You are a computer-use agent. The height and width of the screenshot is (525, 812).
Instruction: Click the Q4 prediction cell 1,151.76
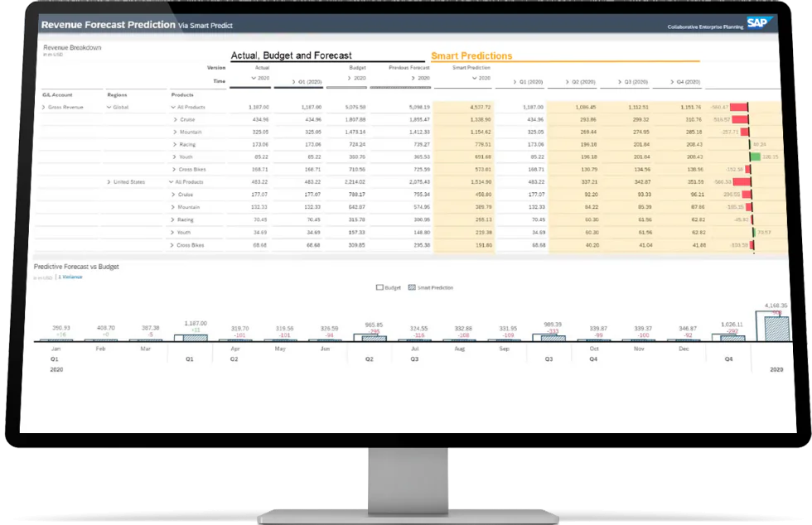coord(691,107)
